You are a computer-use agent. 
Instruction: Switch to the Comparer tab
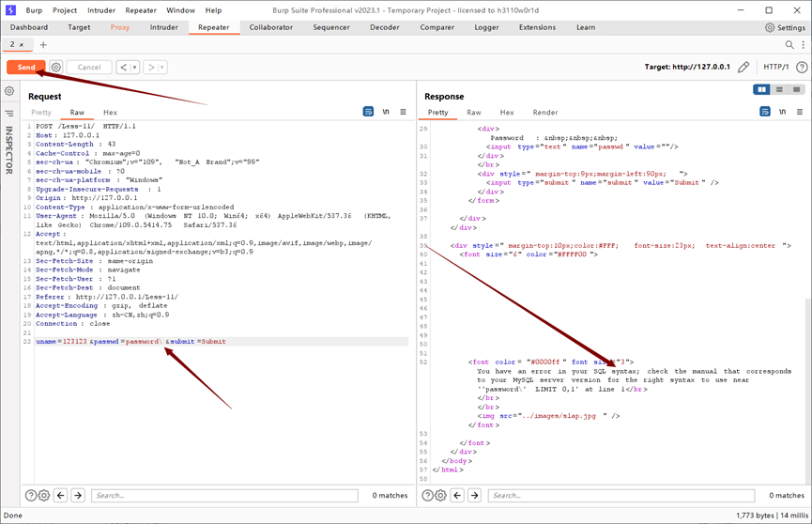pyautogui.click(x=437, y=27)
